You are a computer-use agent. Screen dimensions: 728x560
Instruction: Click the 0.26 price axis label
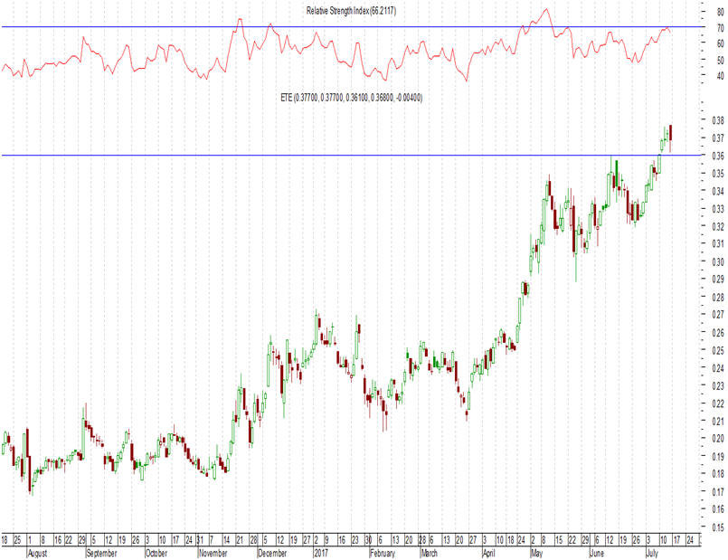(718, 332)
